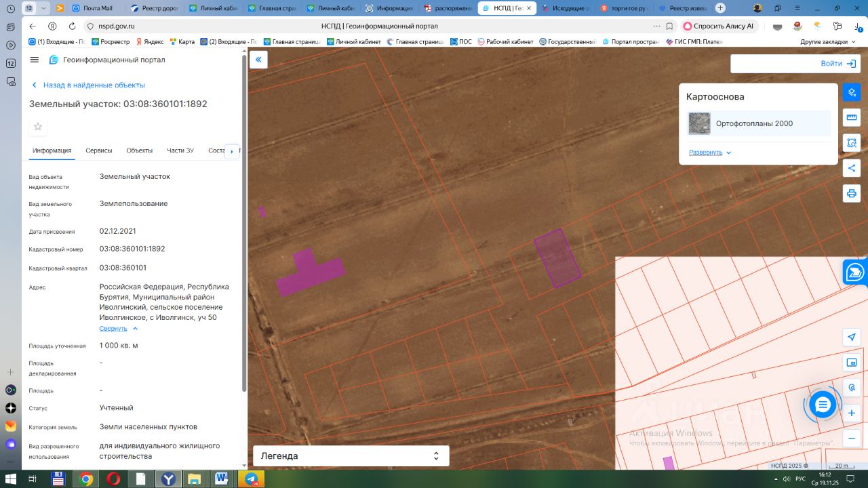Image resolution: width=868 pixels, height=488 pixels.
Task: Open the Части ЗУ tab
Action: click(180, 150)
